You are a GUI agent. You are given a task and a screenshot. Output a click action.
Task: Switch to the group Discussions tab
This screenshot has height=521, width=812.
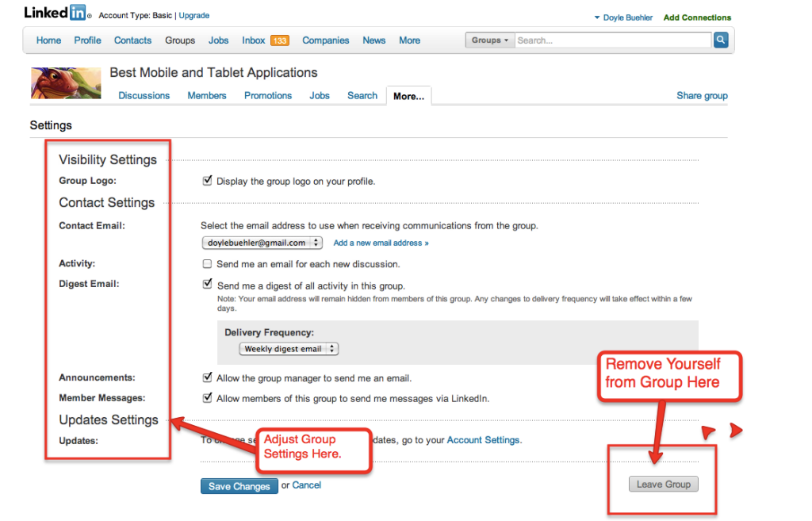coord(144,96)
